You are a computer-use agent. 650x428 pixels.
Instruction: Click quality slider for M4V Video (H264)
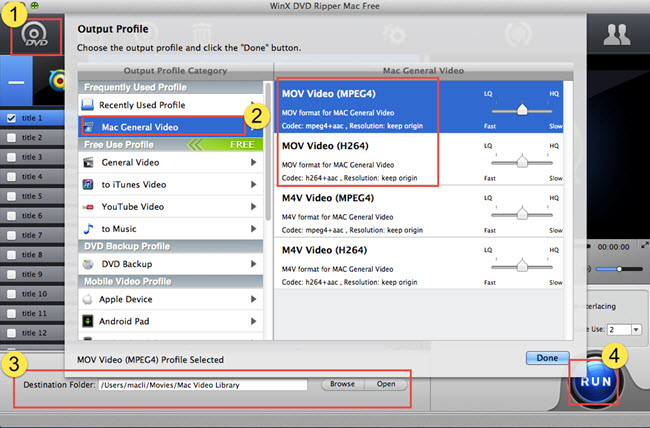[x=522, y=267]
